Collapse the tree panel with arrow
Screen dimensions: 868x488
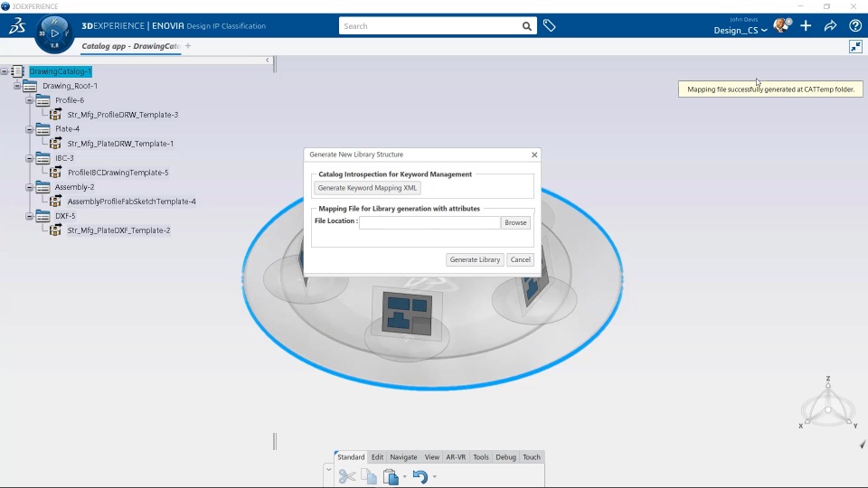click(268, 60)
